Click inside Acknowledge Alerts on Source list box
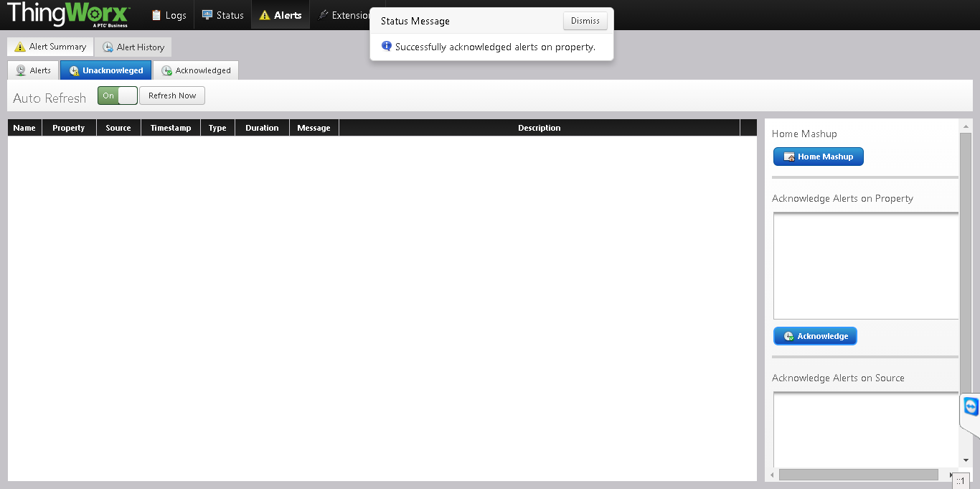Image resolution: width=980 pixels, height=489 pixels. [x=866, y=429]
